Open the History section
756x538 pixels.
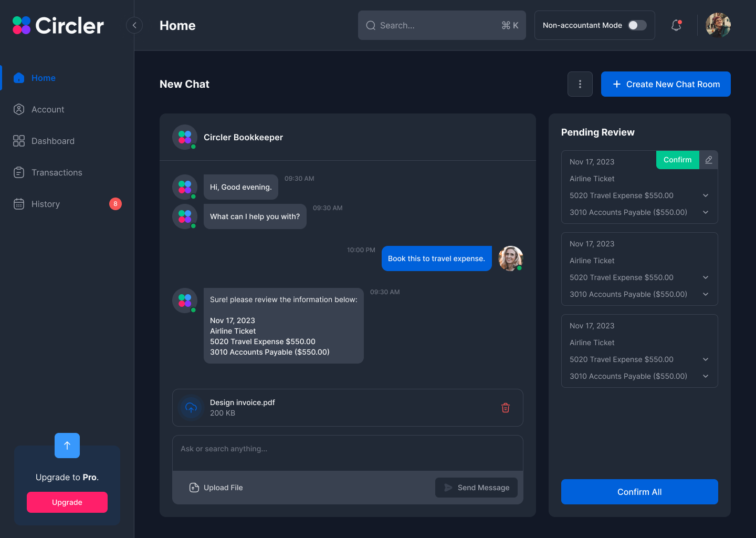pyautogui.click(x=45, y=204)
